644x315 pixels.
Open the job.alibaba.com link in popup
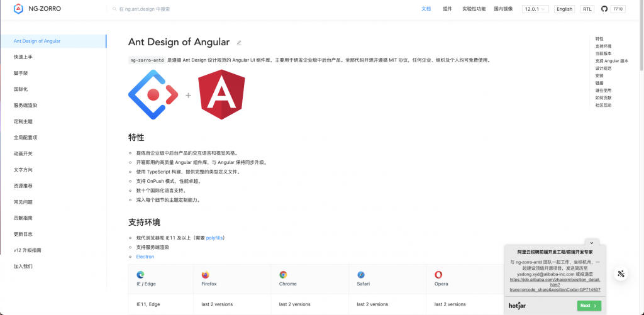[555, 284]
